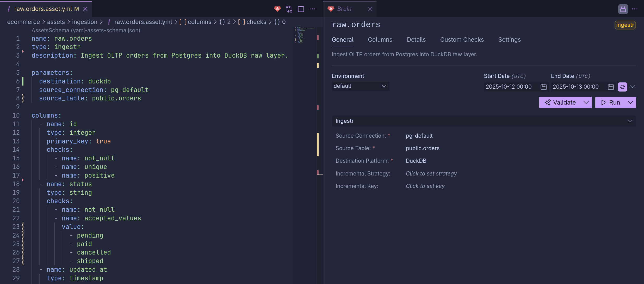Screen dimensions: 644x284
Task: Open the Run options dropdown arrow
Action: point(630,102)
